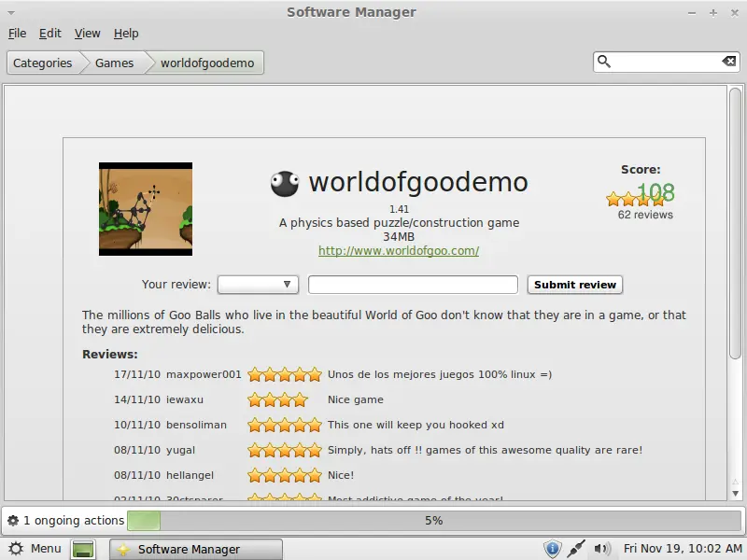Click the magnifier icon in the search box
The image size is (747, 560).
click(x=604, y=62)
